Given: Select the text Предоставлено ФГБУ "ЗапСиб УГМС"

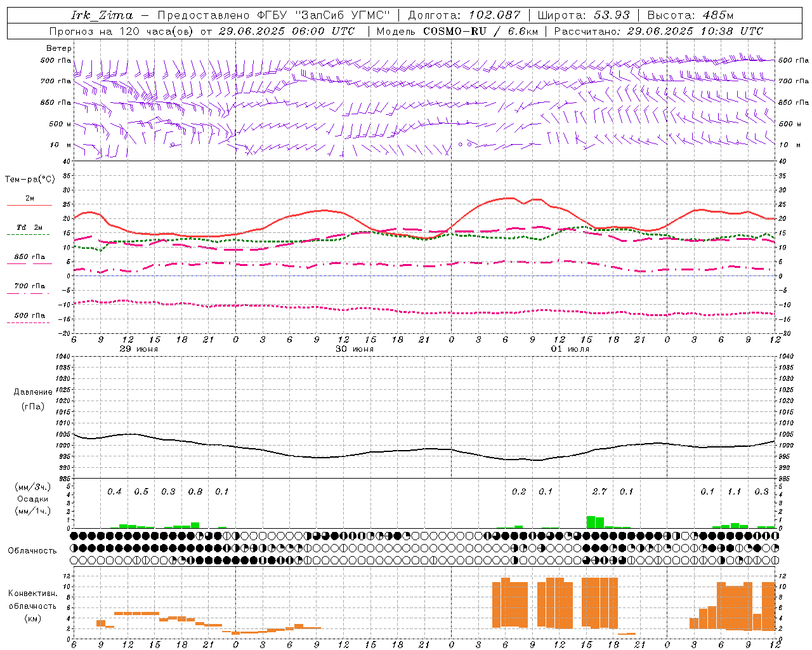Looking at the screenshot, I should [x=274, y=15].
